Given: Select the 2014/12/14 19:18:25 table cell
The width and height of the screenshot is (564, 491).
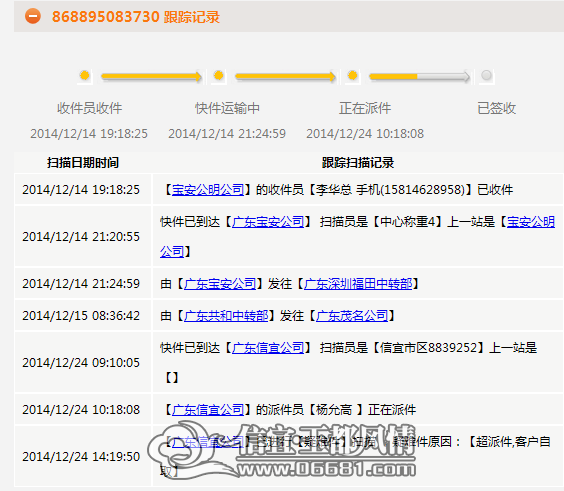Looking at the screenshot, I should pyautogui.click(x=83, y=190).
